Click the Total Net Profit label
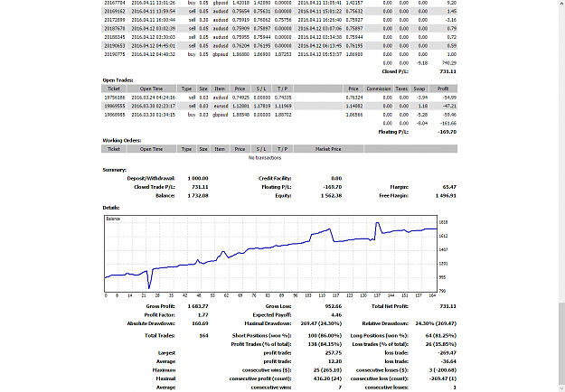This screenshot has width=565, height=392. [x=390, y=306]
